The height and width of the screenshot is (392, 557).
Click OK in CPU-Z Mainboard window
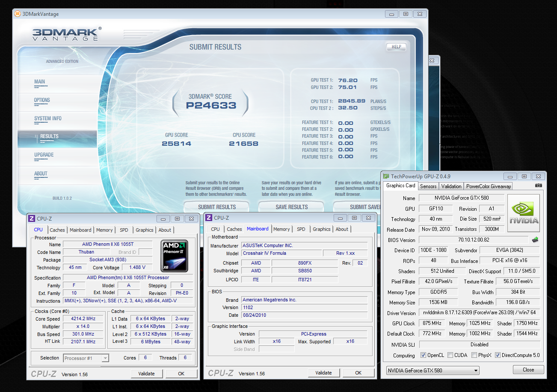coord(358,373)
